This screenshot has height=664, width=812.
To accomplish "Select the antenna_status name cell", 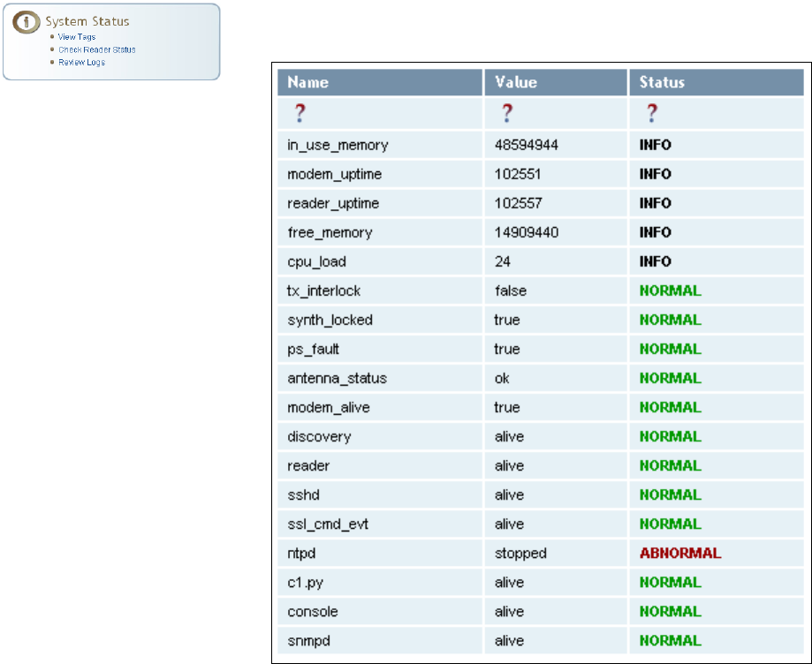I will (x=380, y=378).
